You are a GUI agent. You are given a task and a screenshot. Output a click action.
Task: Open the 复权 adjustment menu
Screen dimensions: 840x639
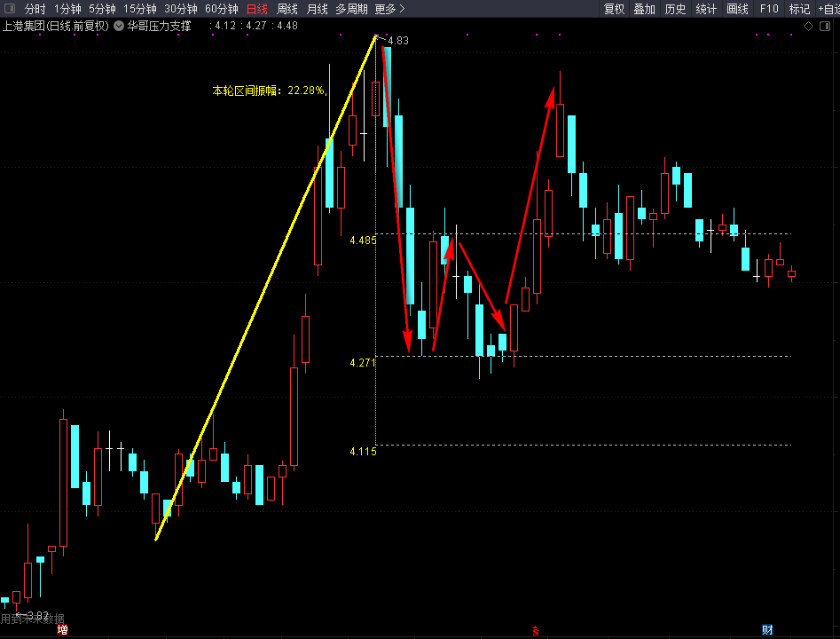point(614,9)
